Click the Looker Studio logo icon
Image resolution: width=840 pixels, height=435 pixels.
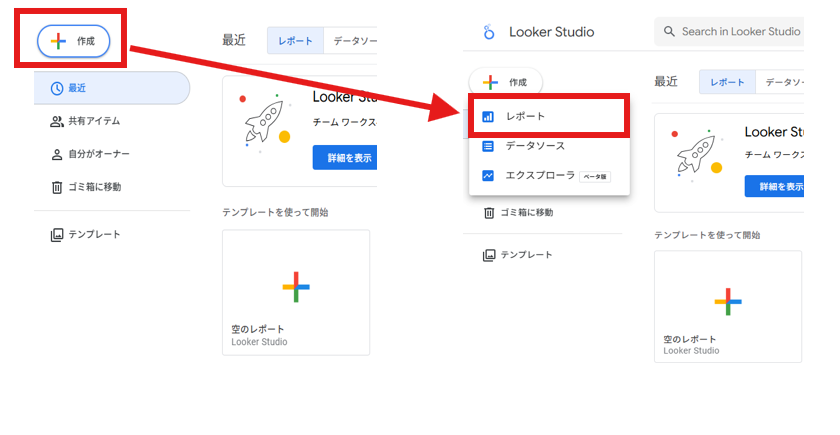489,32
